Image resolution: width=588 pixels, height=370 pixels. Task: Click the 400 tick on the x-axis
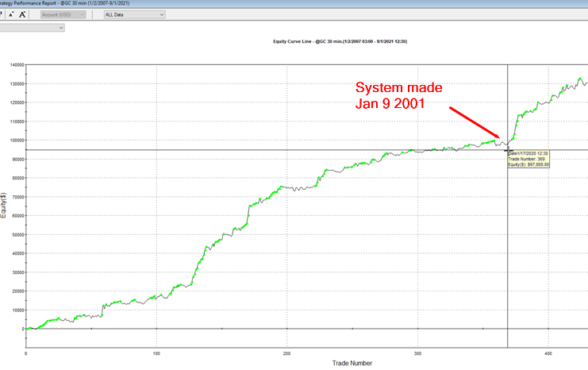[548, 353]
